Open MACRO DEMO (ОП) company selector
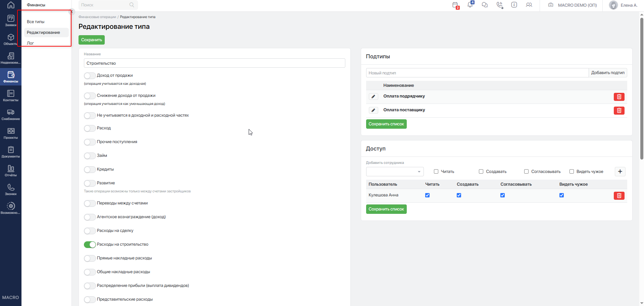This screenshot has height=306, width=644. (573, 5)
